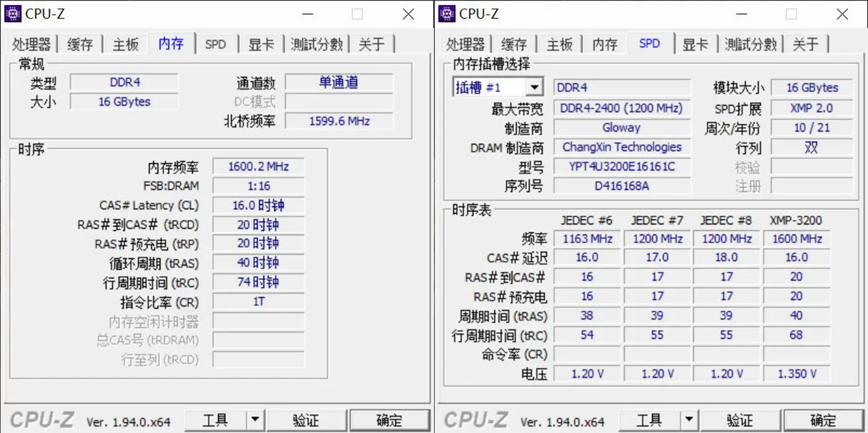Screen dimensions: 868x433
Task: Click the 16 GBytes module size value in right window
Action: pos(812,87)
